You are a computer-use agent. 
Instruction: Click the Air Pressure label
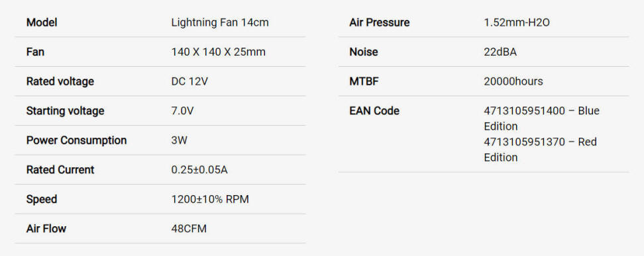[379, 22]
